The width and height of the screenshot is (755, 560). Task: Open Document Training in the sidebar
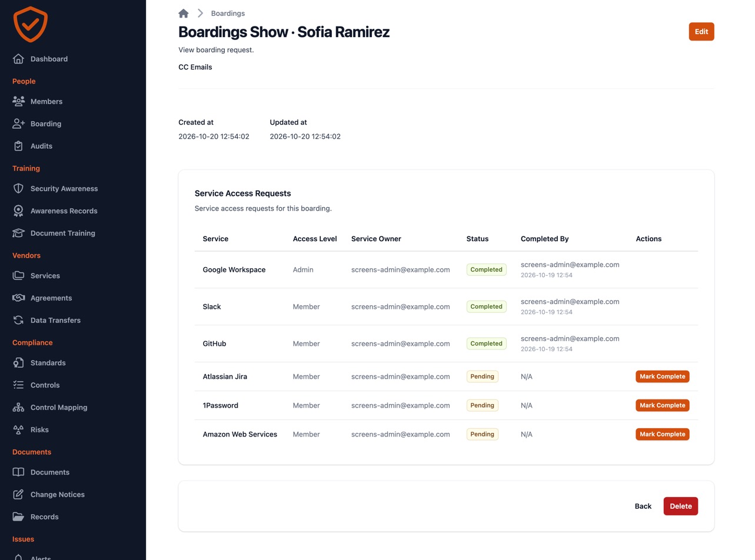click(x=62, y=233)
